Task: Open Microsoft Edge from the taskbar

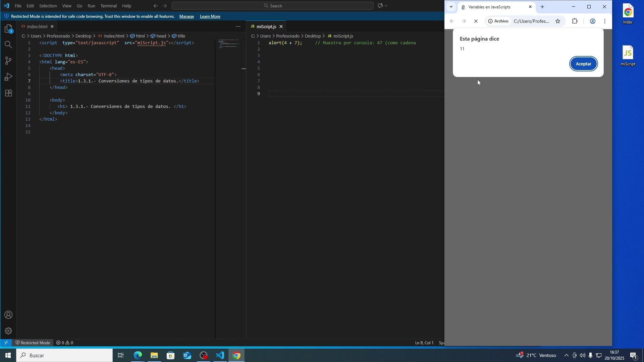Action: [138, 356]
